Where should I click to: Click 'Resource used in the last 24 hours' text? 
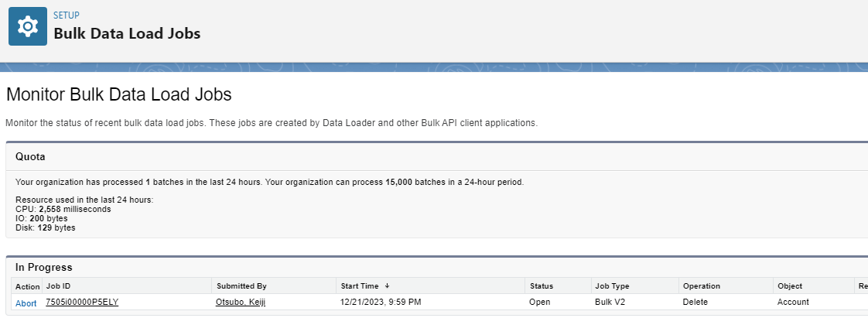click(x=84, y=200)
